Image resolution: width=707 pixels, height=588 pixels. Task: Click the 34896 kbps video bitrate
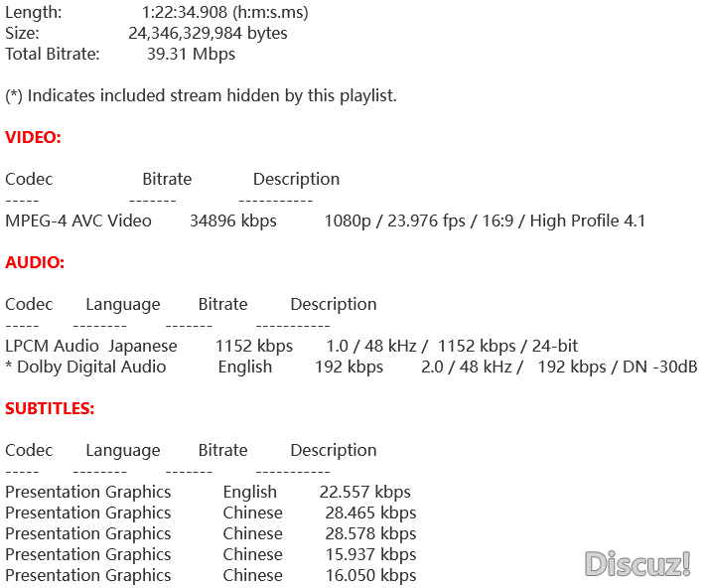pos(233,220)
